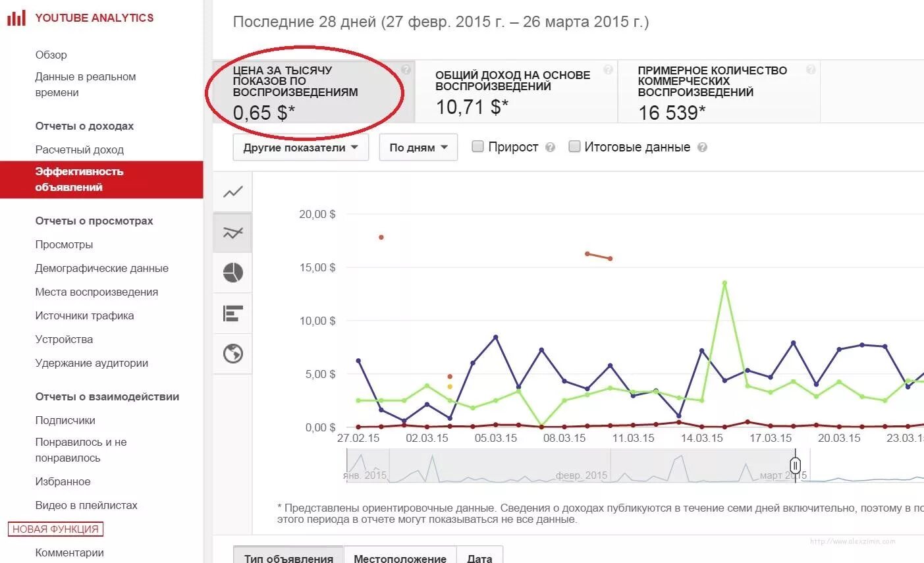Open Обзор in the sidebar
Image resolution: width=924 pixels, height=563 pixels.
click(51, 55)
